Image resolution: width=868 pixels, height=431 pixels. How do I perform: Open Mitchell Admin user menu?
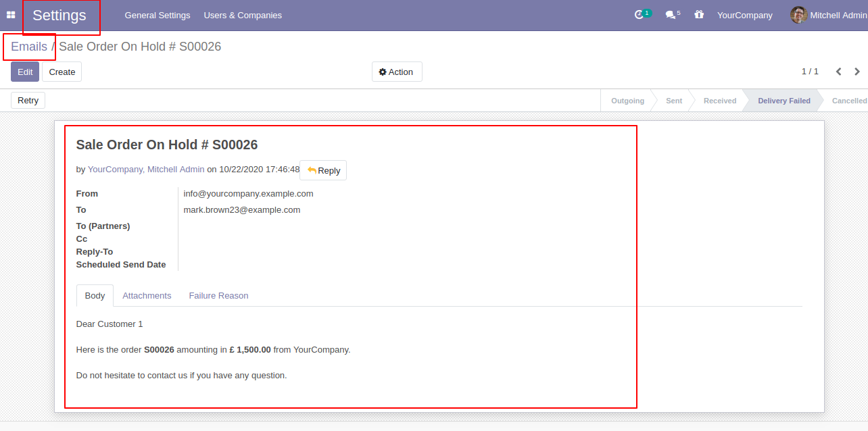(829, 15)
